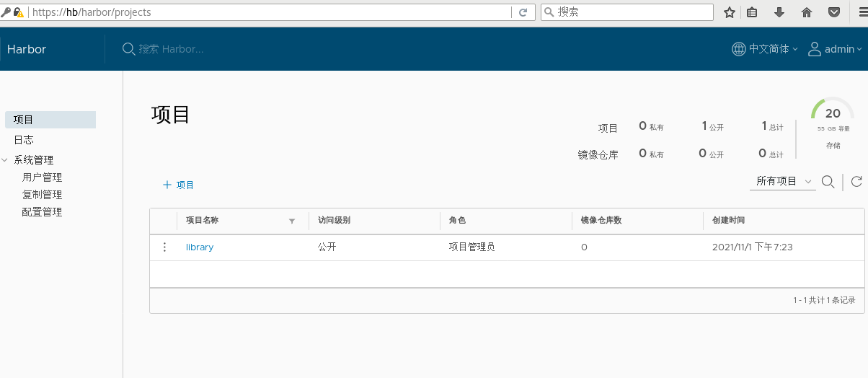The width and height of the screenshot is (868, 378).
Task: Sort by 访问级别 column header
Action: (335, 221)
